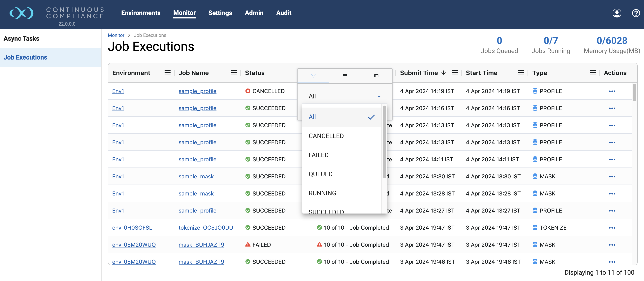Open Start Time column menu icon
Screen dimensions: 644x281
[521, 73]
